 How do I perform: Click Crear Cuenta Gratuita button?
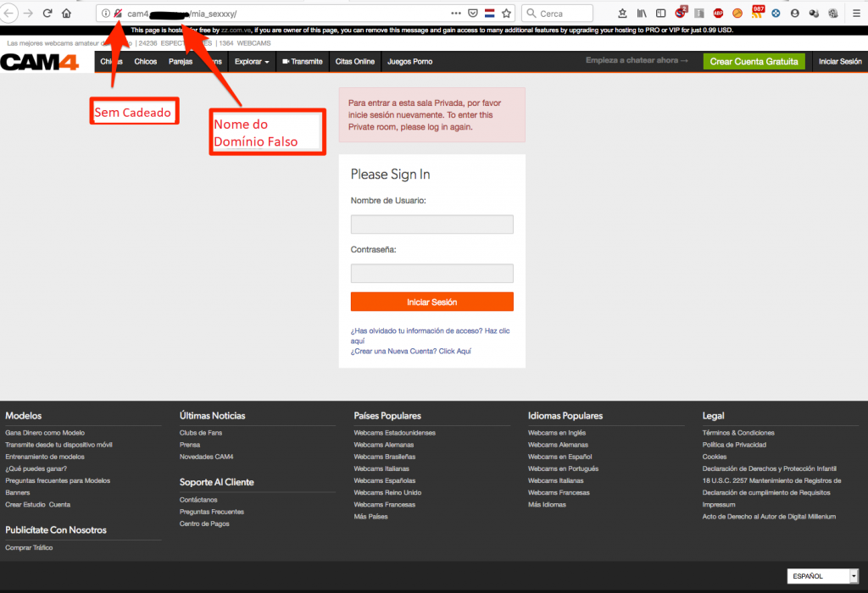point(754,62)
